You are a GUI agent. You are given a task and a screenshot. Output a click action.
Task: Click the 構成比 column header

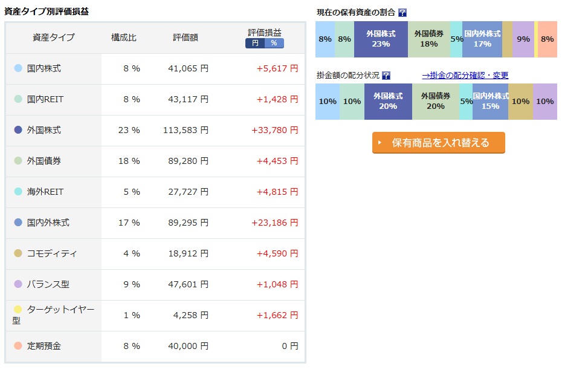pos(124,37)
